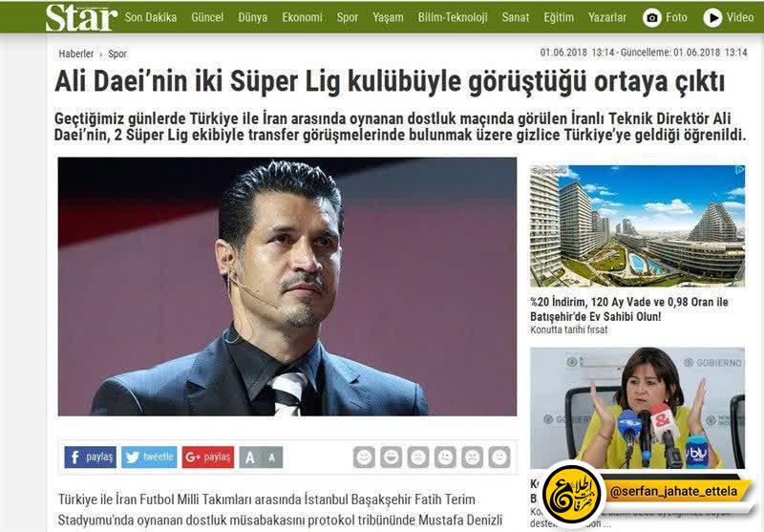This screenshot has width=764, height=532.
Task: Increase text size with large A
Action: coord(250,458)
